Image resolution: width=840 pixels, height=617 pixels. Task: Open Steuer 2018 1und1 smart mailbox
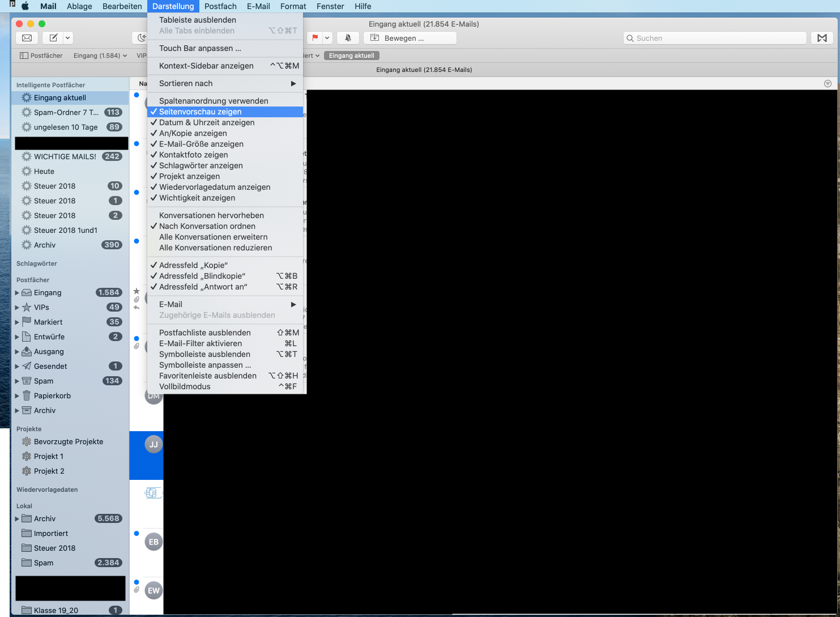70,230
